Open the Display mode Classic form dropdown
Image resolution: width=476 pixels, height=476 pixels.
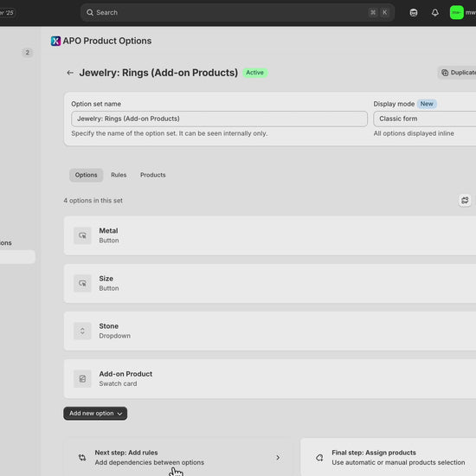pyautogui.click(x=425, y=119)
